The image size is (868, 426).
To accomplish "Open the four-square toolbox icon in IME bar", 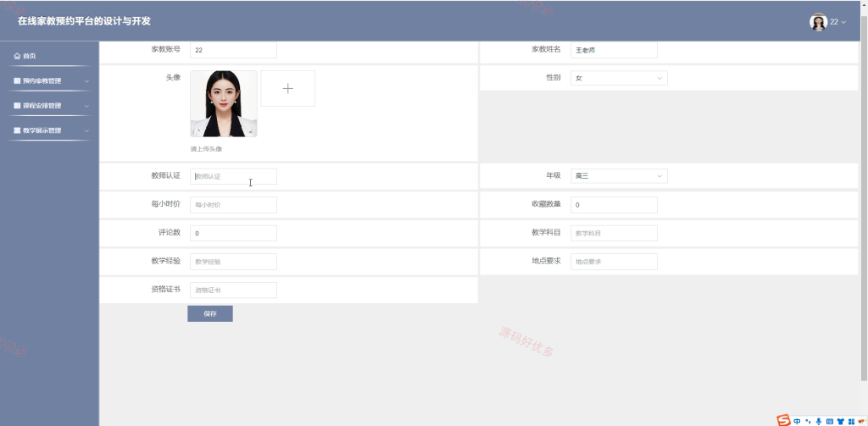I will point(850,422).
